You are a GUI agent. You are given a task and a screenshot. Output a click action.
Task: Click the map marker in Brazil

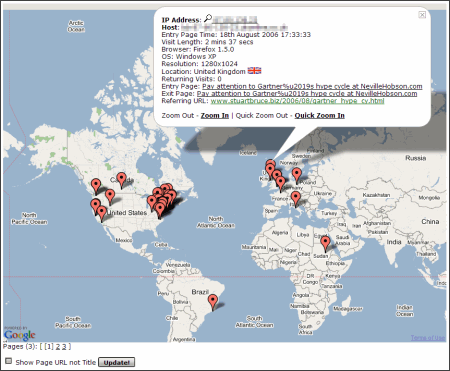click(x=213, y=302)
